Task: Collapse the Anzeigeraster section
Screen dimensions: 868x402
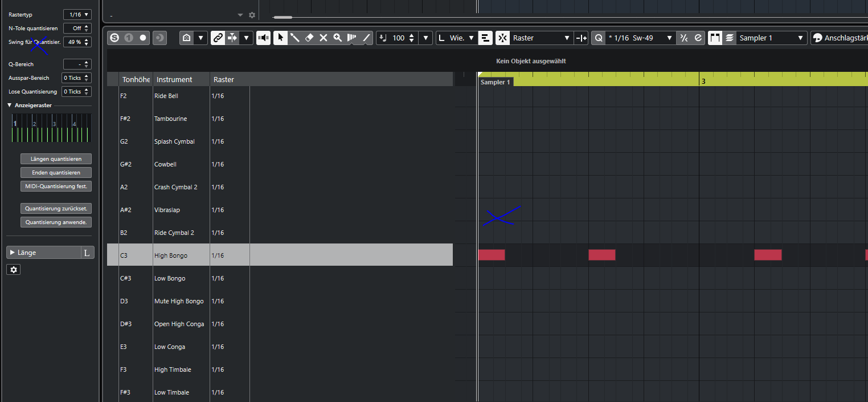Action: [10, 105]
